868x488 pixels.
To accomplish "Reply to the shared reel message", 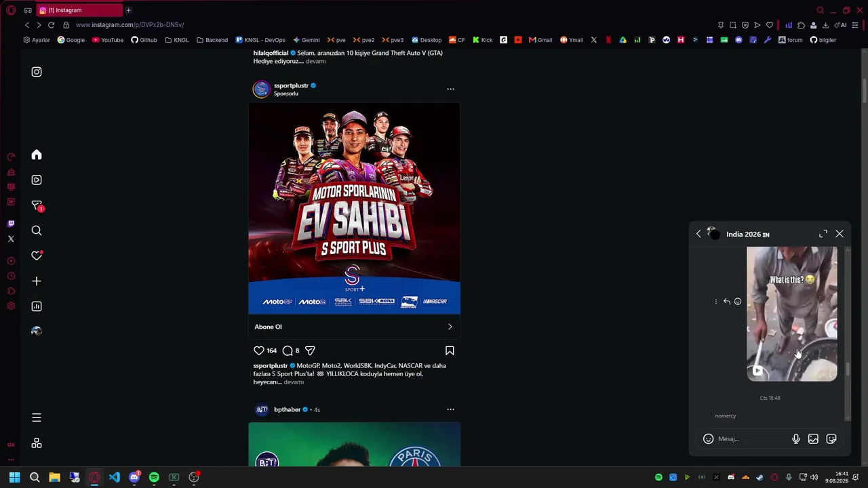I will click(727, 302).
